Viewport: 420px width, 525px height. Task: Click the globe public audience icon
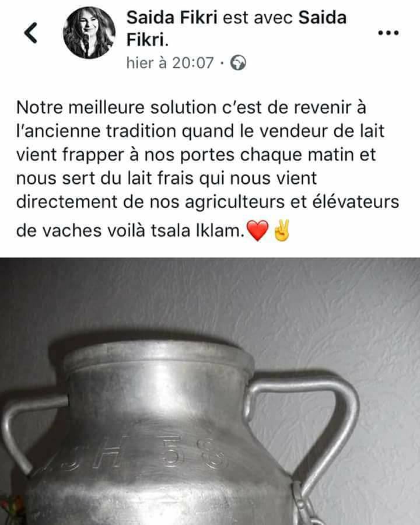tap(238, 62)
